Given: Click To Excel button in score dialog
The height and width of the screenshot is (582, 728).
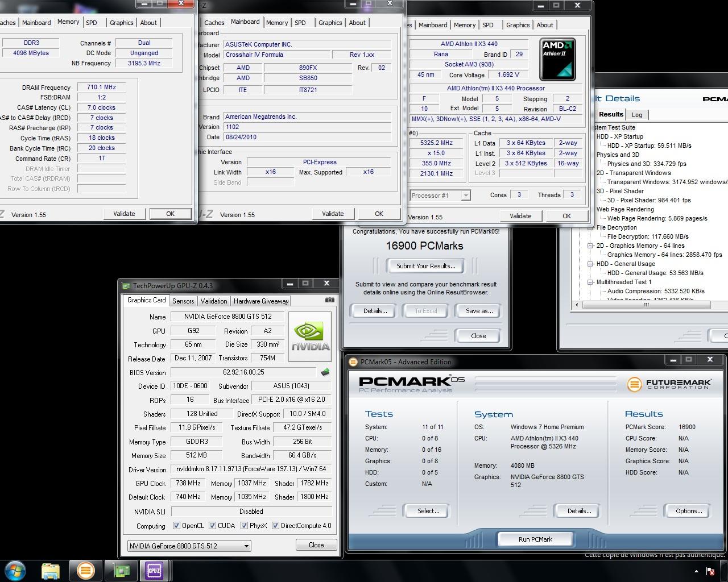Looking at the screenshot, I should coord(426,311).
